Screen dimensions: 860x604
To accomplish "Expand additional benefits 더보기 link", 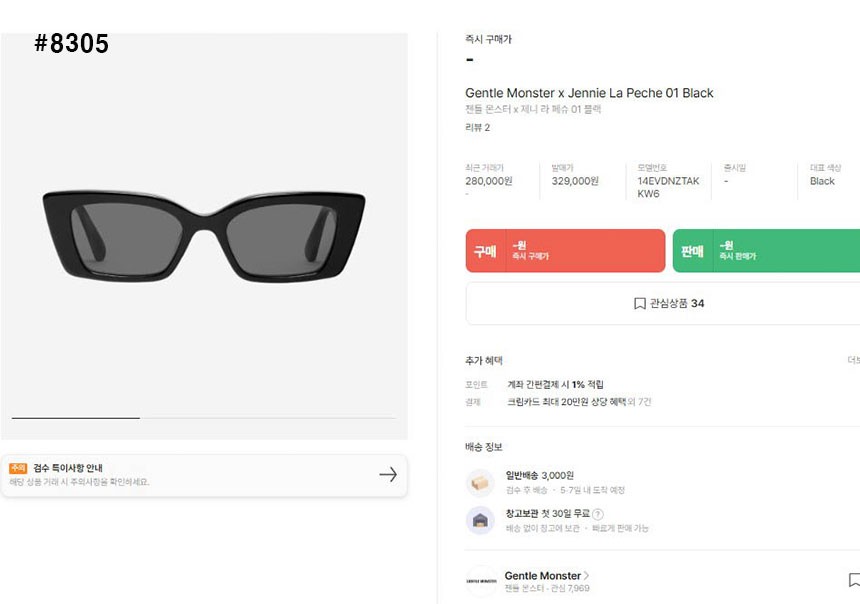I will pyautogui.click(x=853, y=360).
